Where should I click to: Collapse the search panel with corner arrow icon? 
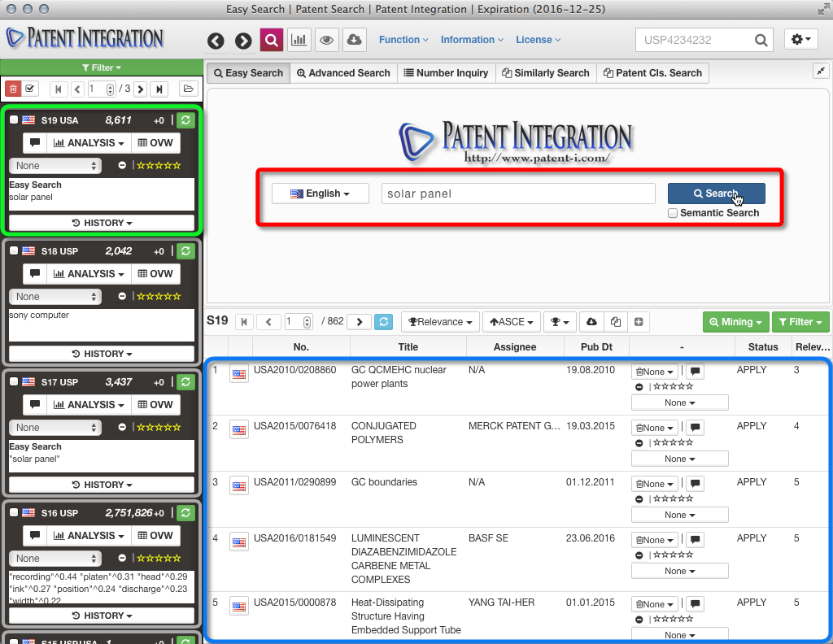tap(822, 71)
